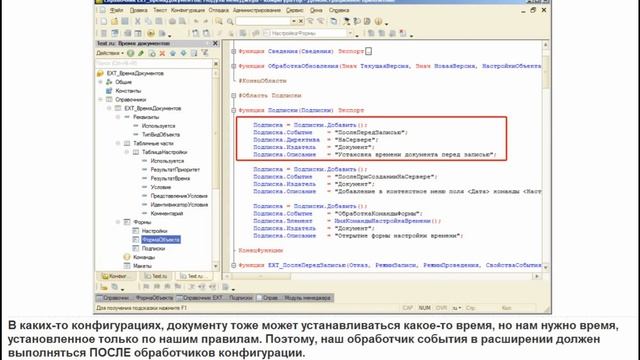Open the Отладка menu
640x360 pixels.
coord(218,10)
